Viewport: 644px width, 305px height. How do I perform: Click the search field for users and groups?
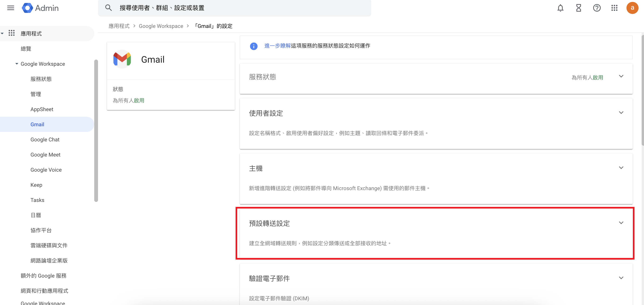234,8
